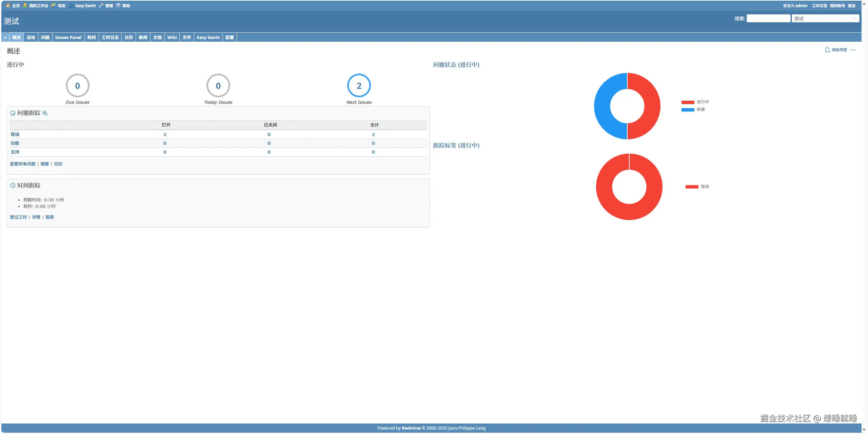Open the three-dot actions menu beside 添加书签
This screenshot has height=434, width=868.
point(853,50)
